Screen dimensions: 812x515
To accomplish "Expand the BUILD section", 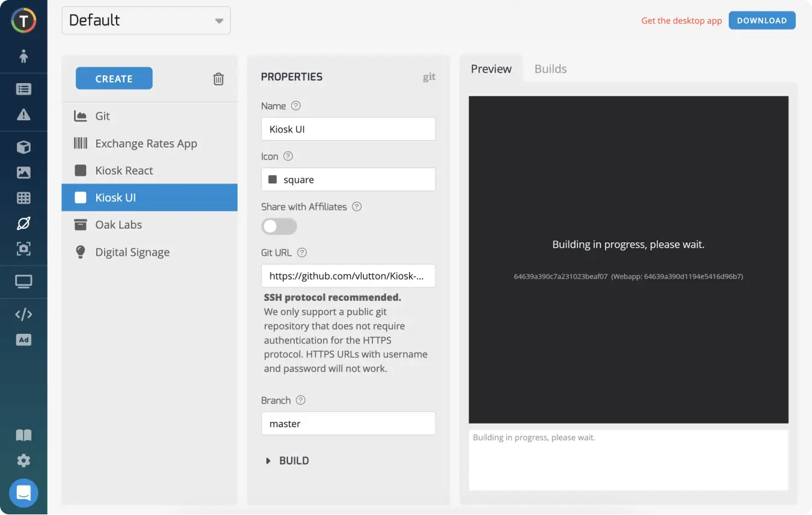I will (x=288, y=461).
